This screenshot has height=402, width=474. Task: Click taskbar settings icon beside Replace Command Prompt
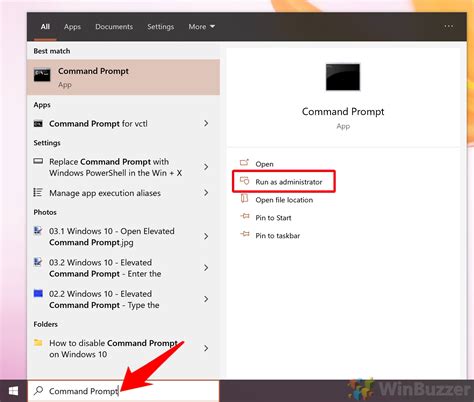(x=38, y=161)
